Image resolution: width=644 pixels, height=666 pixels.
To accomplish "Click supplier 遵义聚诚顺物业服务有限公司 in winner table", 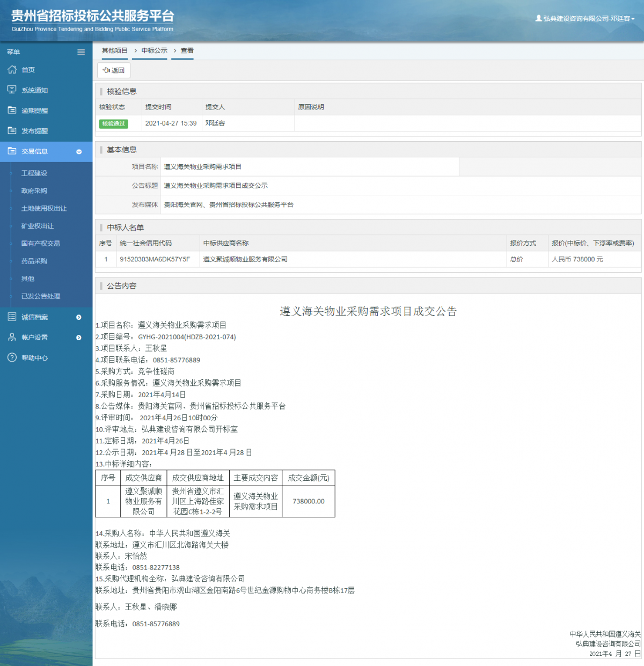I will (x=245, y=259).
